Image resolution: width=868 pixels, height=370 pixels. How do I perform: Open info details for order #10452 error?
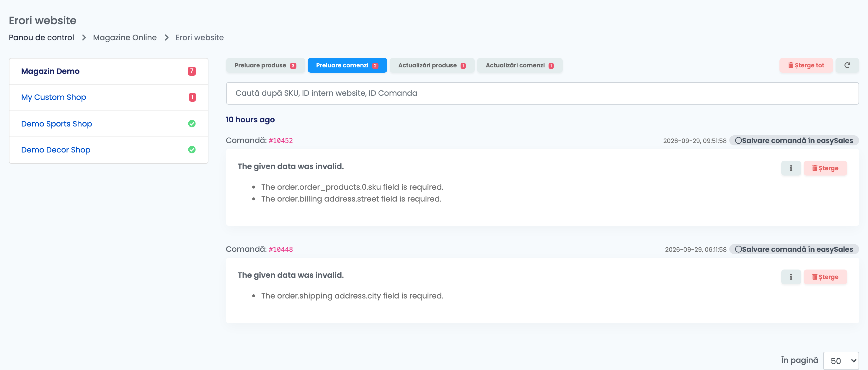tap(791, 168)
